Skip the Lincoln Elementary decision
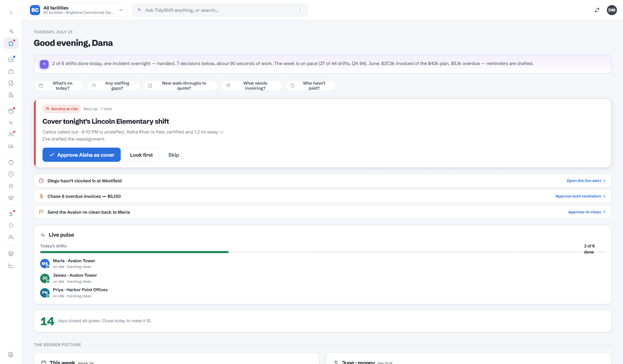 tap(174, 155)
